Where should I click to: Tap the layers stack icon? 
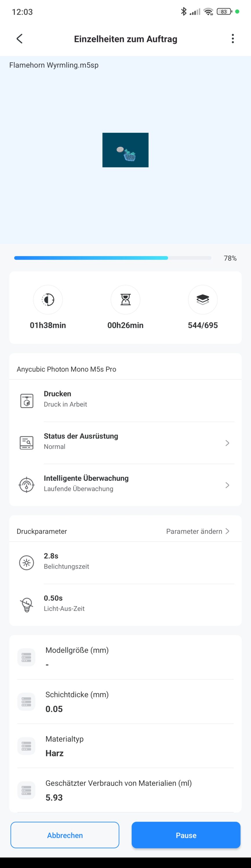click(x=203, y=299)
